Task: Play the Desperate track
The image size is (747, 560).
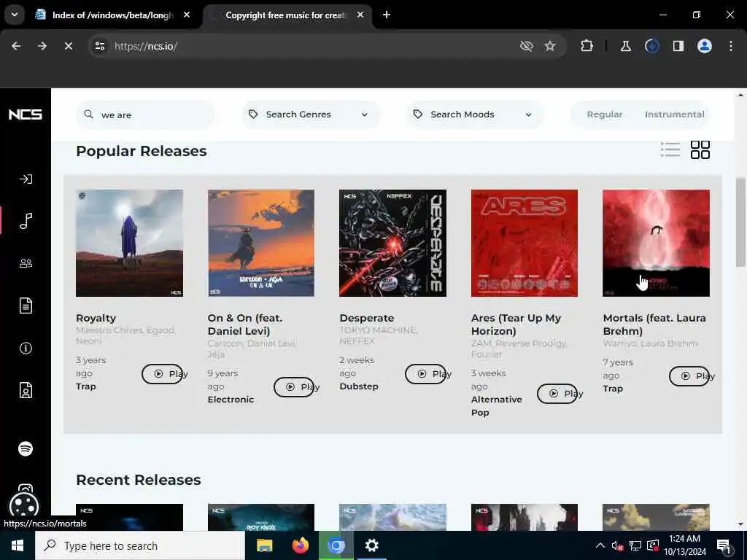Action: pyautogui.click(x=425, y=374)
